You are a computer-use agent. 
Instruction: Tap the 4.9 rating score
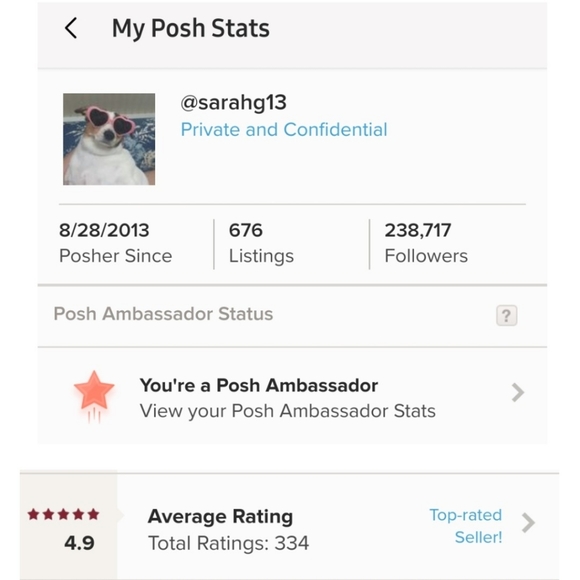pos(79,543)
